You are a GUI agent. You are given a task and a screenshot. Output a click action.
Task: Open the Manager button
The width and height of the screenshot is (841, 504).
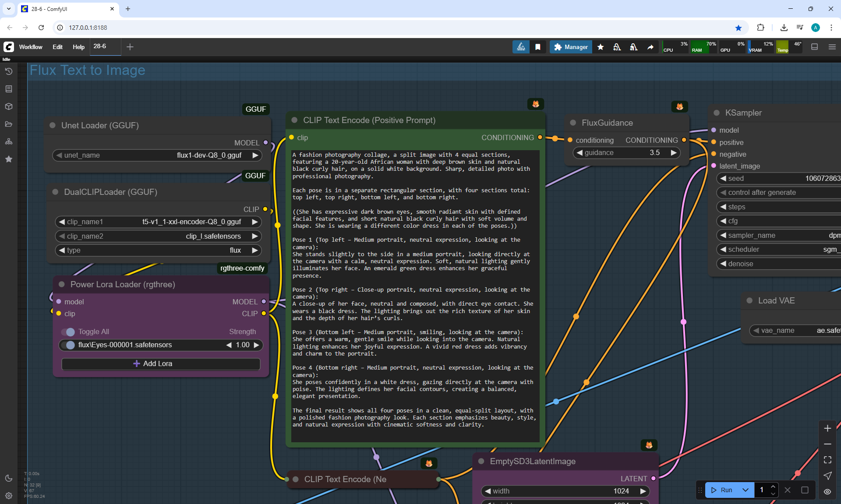571,47
